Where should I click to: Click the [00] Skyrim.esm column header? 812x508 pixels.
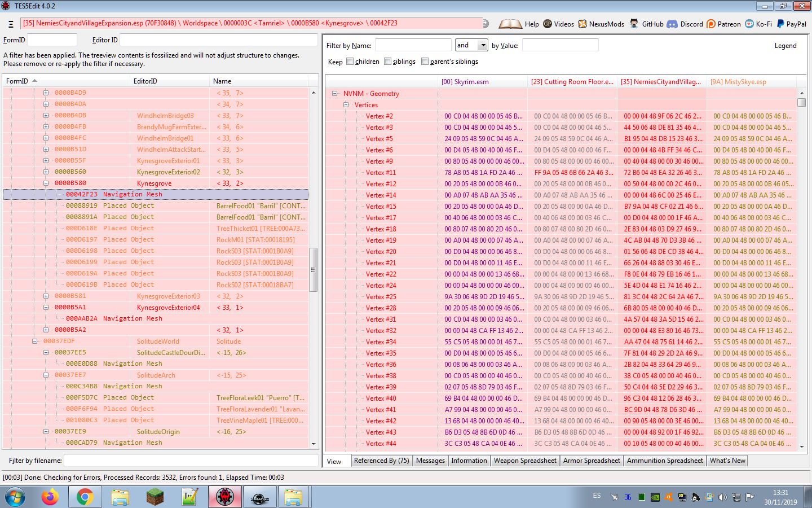click(483, 82)
